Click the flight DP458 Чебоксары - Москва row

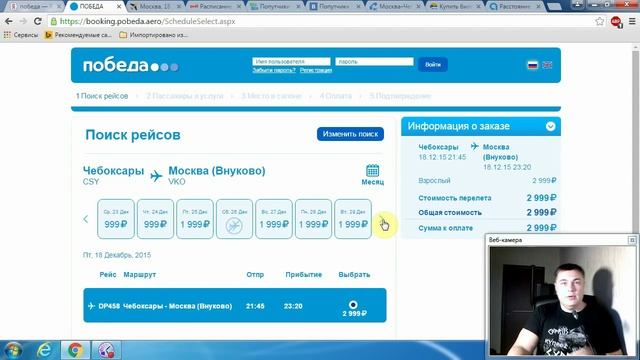(235, 305)
